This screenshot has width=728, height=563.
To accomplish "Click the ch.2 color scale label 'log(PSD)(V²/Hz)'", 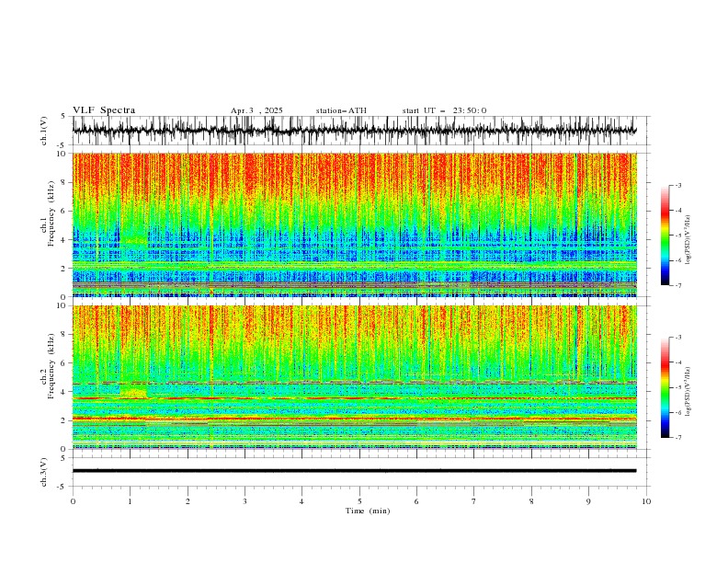I will [688, 392].
